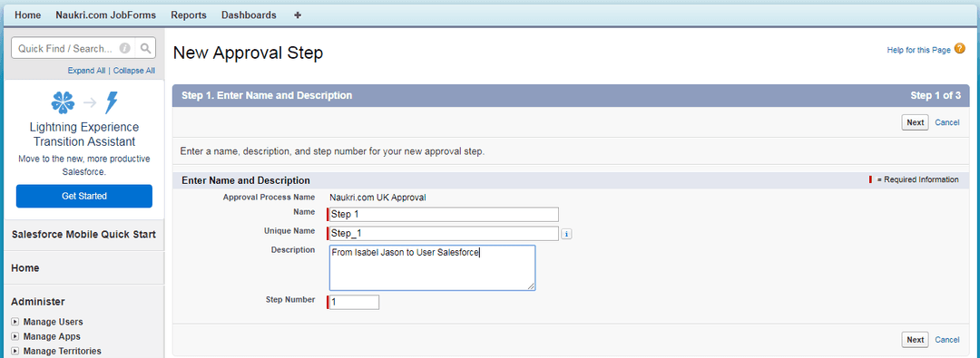Image resolution: width=980 pixels, height=358 pixels.
Task: Click the Help for this Page question icon
Action: click(960, 49)
